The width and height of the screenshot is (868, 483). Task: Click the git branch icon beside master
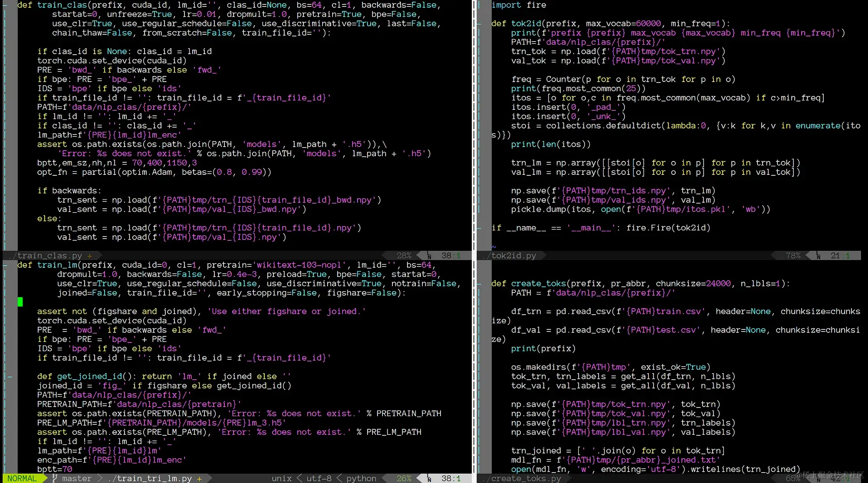(55, 478)
